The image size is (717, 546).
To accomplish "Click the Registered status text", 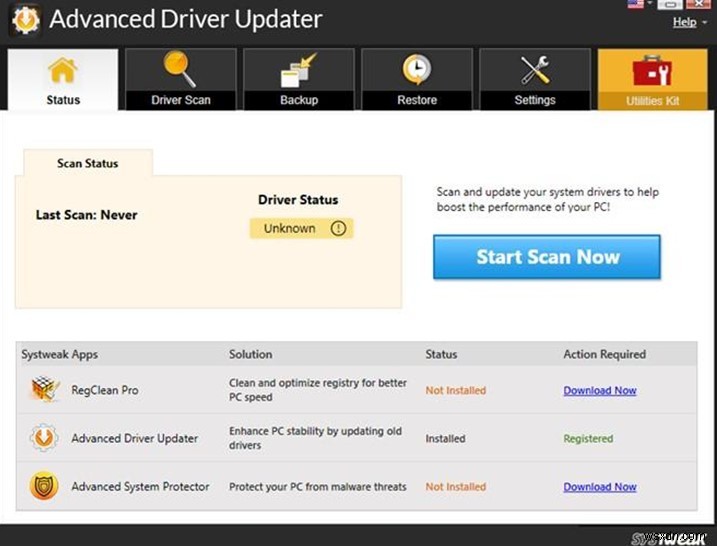I will [x=588, y=439].
